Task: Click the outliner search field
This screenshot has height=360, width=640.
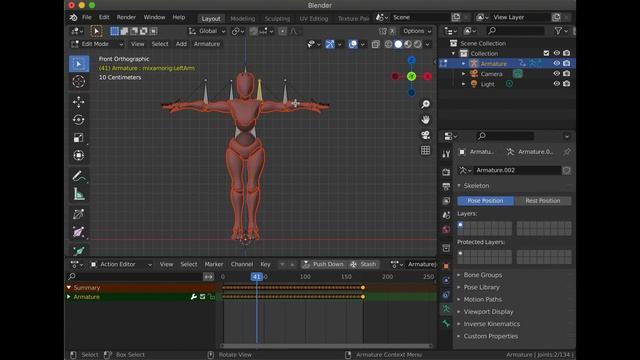Action: tap(515, 31)
